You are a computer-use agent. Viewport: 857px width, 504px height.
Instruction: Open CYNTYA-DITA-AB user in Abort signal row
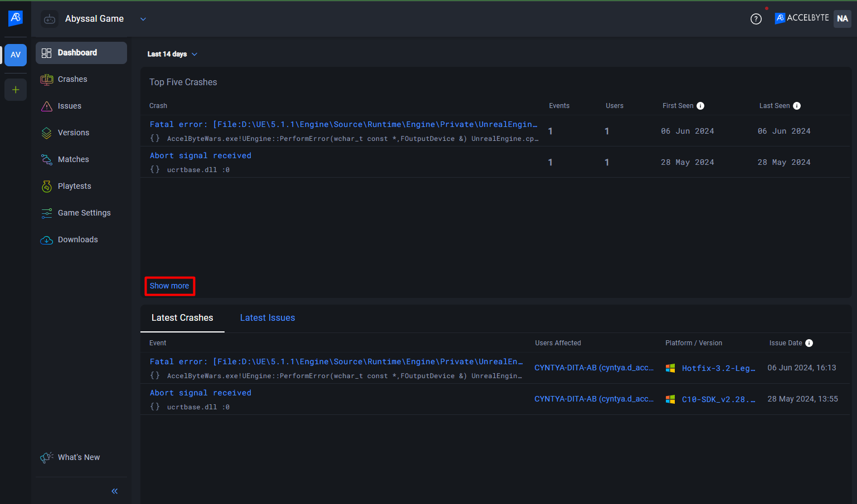tap(594, 399)
